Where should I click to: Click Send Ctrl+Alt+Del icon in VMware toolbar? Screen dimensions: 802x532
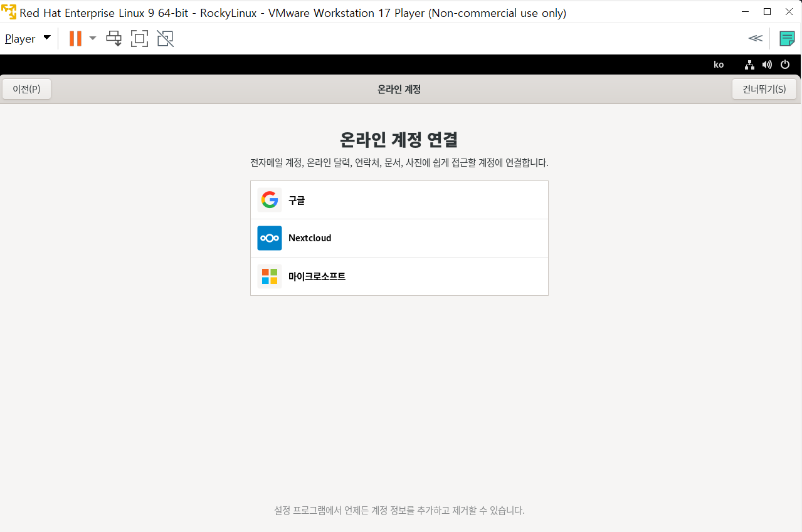[113, 38]
